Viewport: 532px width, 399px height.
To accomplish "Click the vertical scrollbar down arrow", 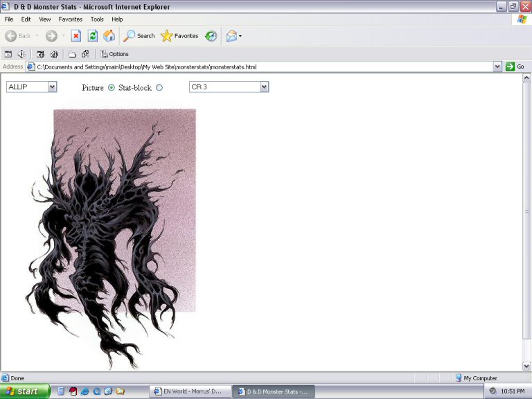I will coord(526,366).
